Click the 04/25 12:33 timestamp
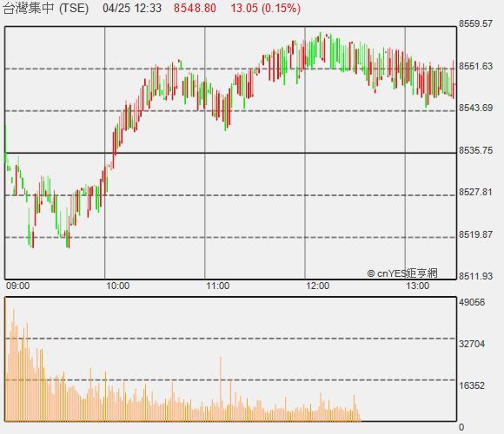 (132, 8)
